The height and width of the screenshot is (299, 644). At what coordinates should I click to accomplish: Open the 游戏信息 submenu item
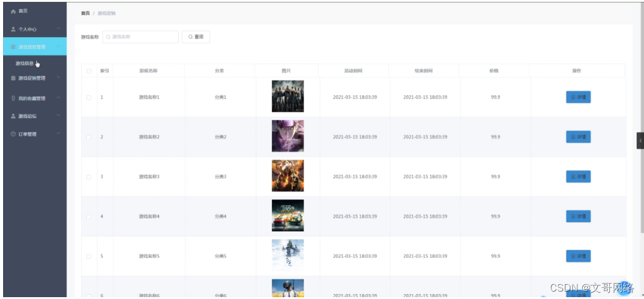(25, 63)
